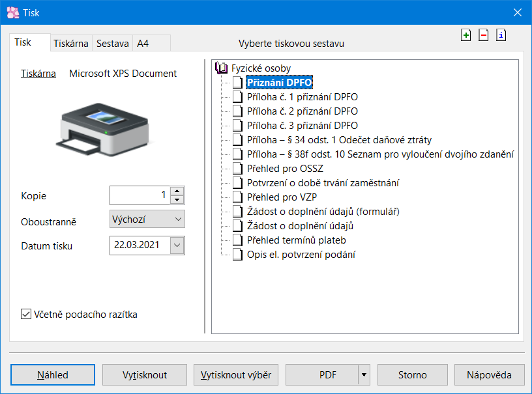Select Příloha č. 3 přiznání DPFO text
532x394 pixels.
tap(303, 125)
